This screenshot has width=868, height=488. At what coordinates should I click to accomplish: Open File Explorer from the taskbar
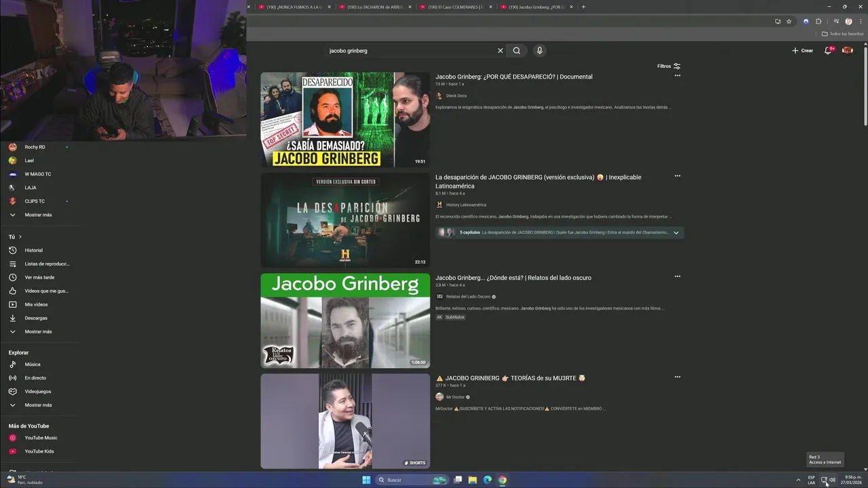[473, 480]
